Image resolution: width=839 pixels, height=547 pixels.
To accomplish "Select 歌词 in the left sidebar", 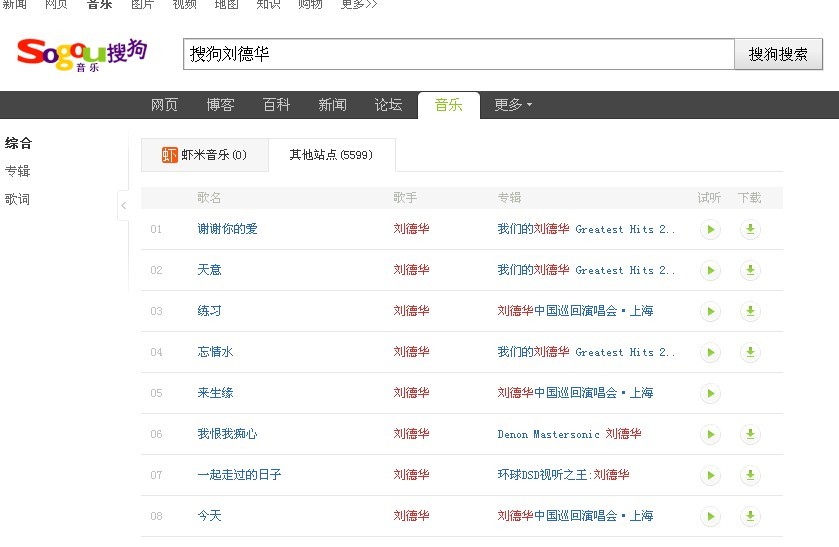I will 17,200.
